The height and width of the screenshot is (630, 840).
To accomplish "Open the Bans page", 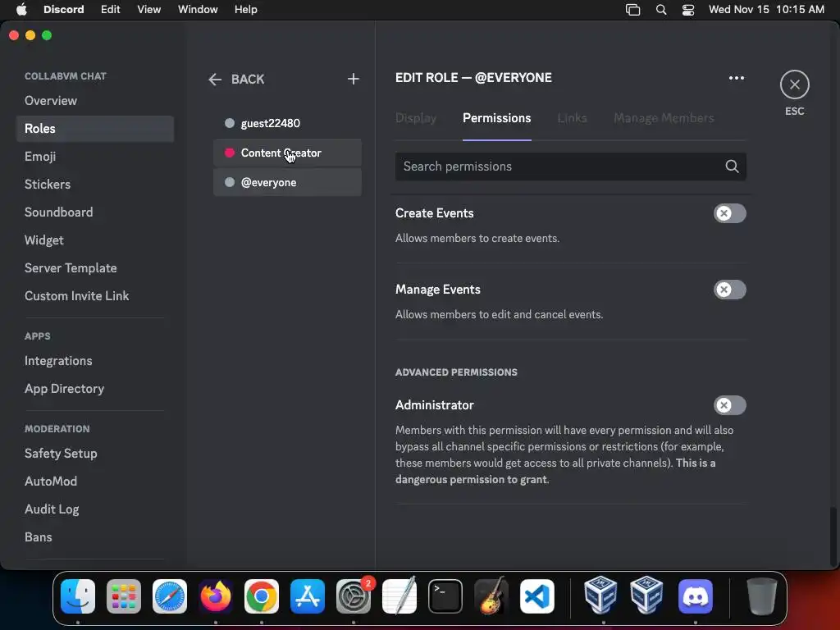I will (x=95, y=536).
